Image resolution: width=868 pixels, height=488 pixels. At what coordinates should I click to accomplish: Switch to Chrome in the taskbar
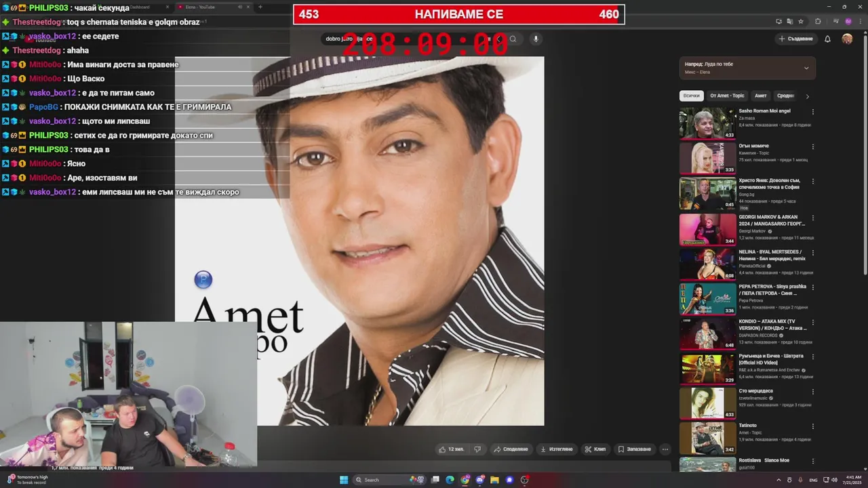[465, 480]
